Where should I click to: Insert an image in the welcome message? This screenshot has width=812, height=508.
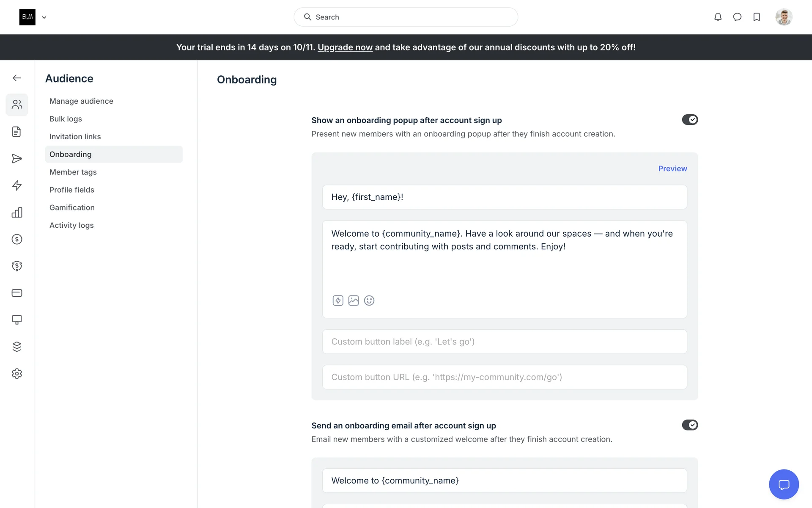tap(354, 301)
